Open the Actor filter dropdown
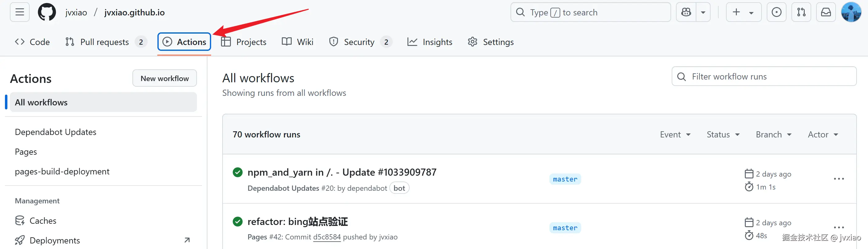The height and width of the screenshot is (249, 868). 823,135
